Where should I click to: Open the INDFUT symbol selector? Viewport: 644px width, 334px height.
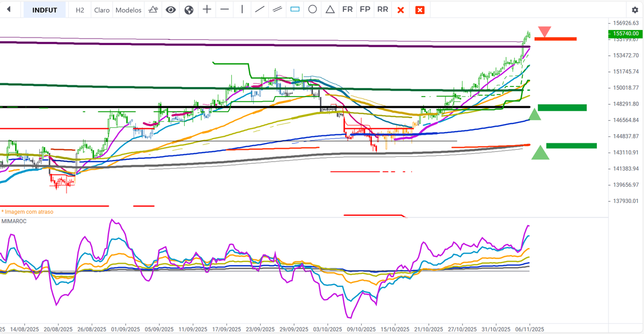[45, 10]
